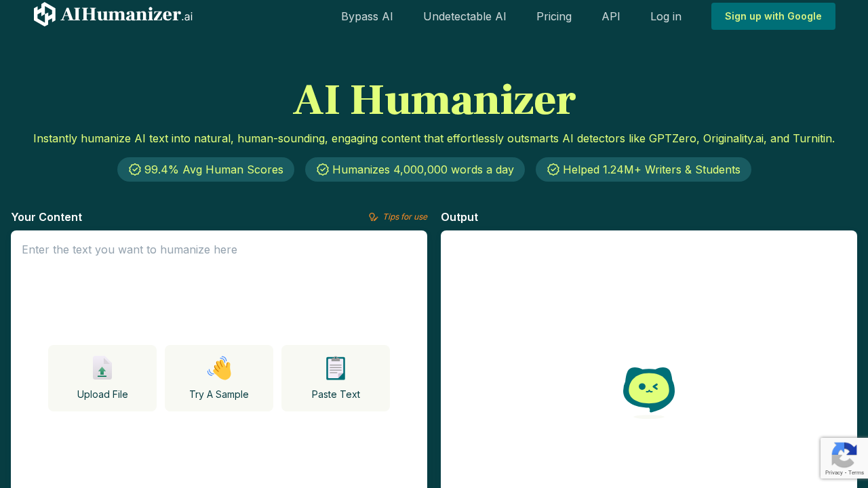Click the checkmark icon on the Writers & Students badge
868x488 pixels.
553,169
